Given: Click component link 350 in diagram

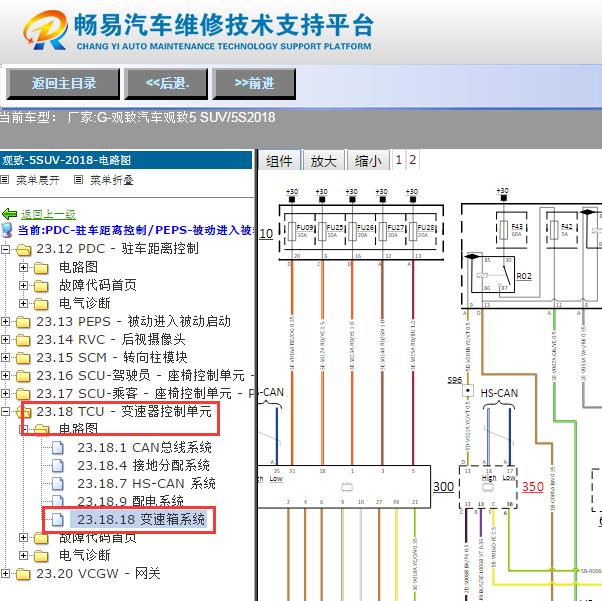Looking at the screenshot, I should click(533, 487).
